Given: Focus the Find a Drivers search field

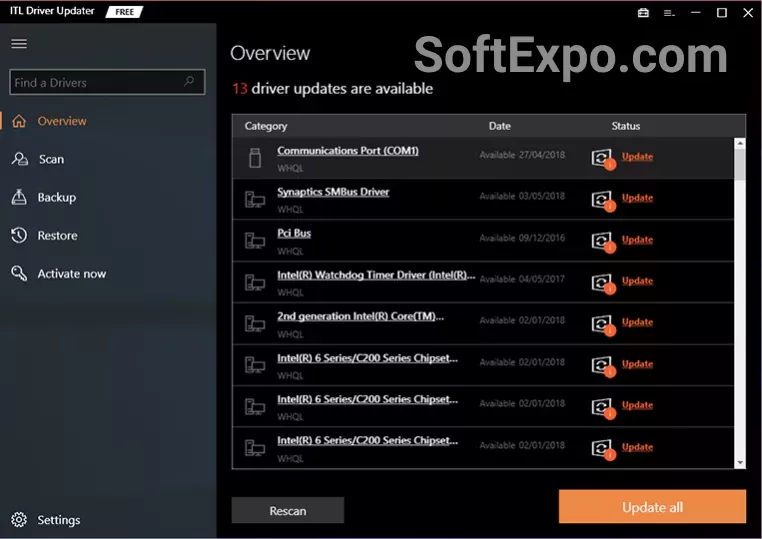Looking at the screenshot, I should (95, 82).
